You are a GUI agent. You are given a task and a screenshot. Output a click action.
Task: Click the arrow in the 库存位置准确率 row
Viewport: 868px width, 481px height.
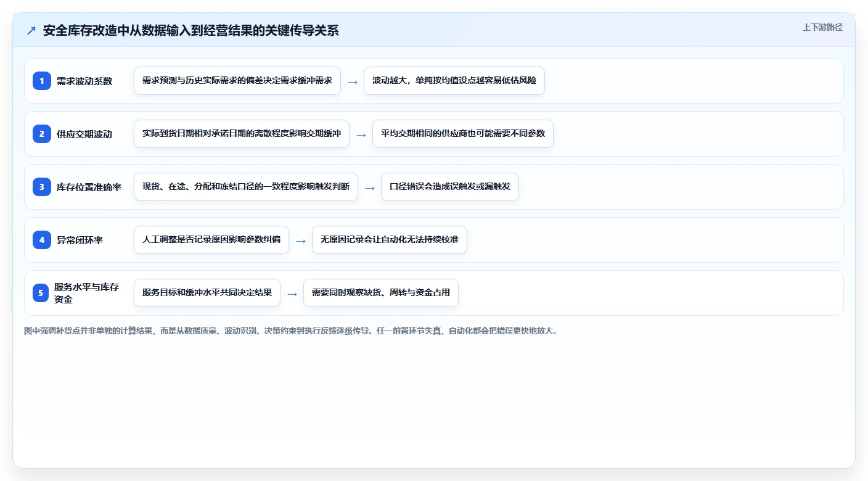point(370,187)
